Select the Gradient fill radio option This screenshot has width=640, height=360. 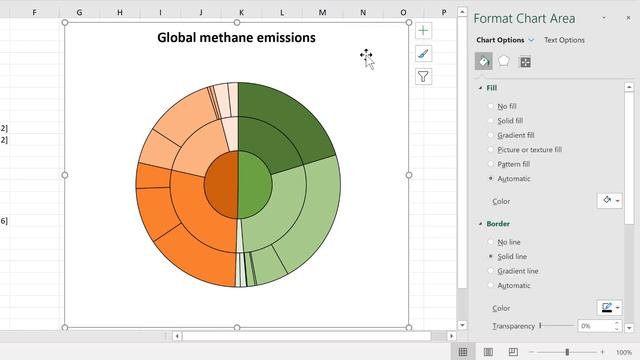[491, 135]
